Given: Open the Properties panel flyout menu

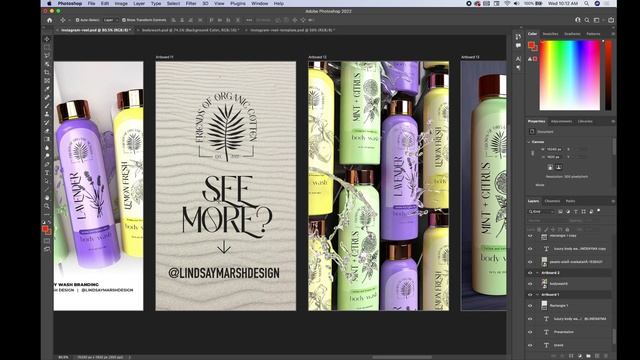Looking at the screenshot, I should point(613,122).
